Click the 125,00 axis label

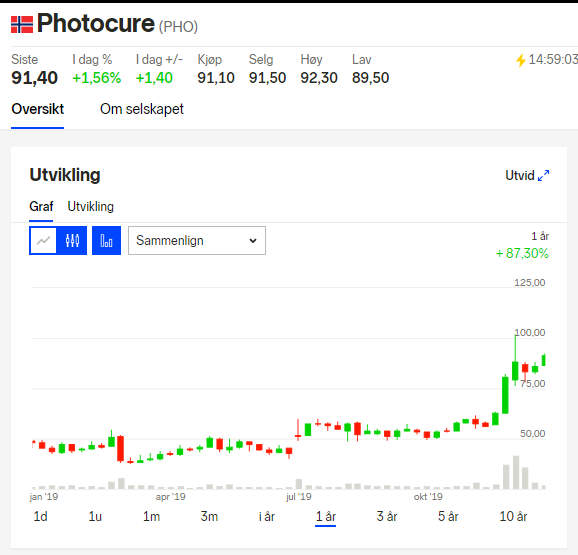(x=530, y=283)
